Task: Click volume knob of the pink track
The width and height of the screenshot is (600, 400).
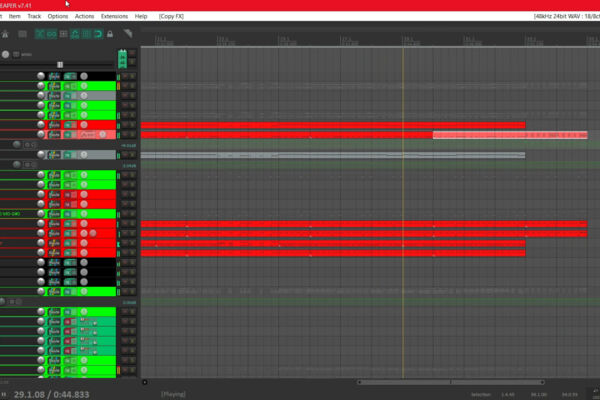Action: (x=41, y=134)
